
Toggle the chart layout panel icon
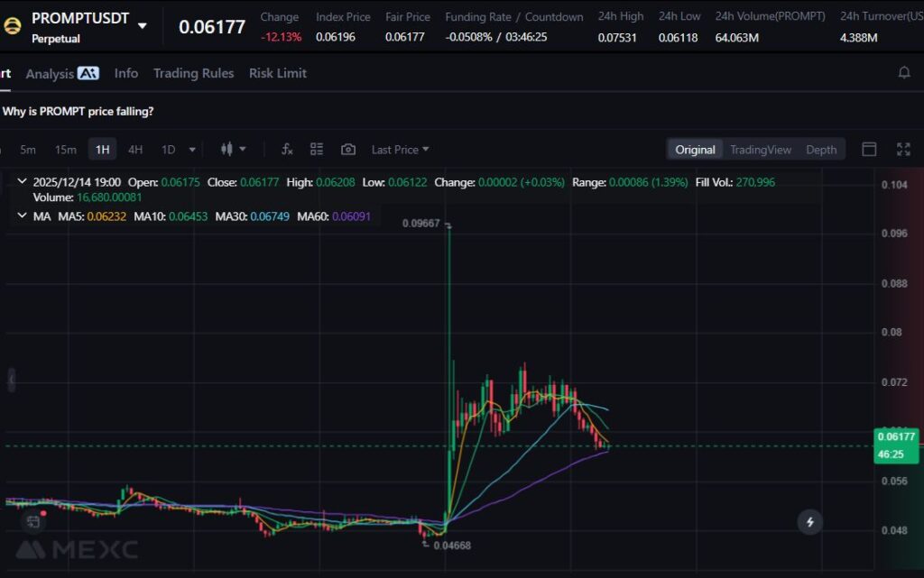click(x=869, y=150)
